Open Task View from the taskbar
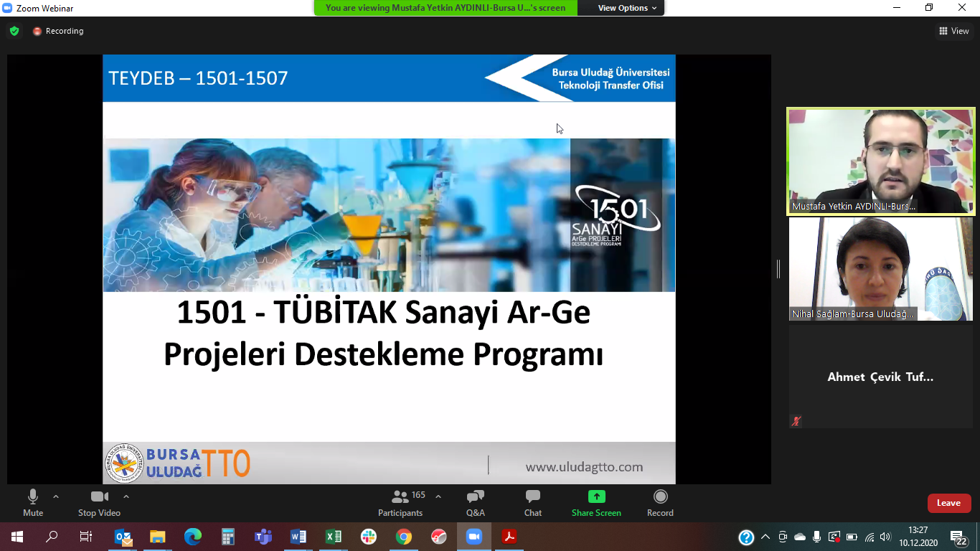Image resolution: width=980 pixels, height=551 pixels. pos(86,537)
